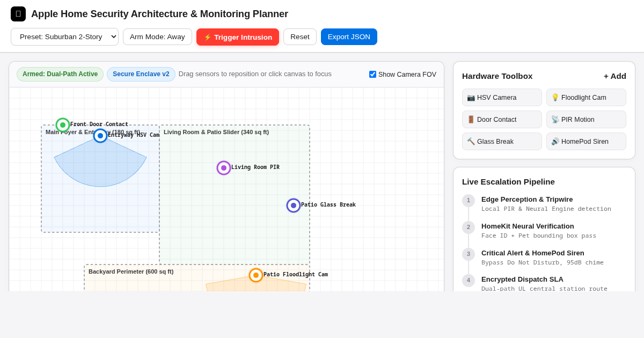Pick PIR Motion from the toolbox
Screen dimensions: 644x338
point(586,120)
